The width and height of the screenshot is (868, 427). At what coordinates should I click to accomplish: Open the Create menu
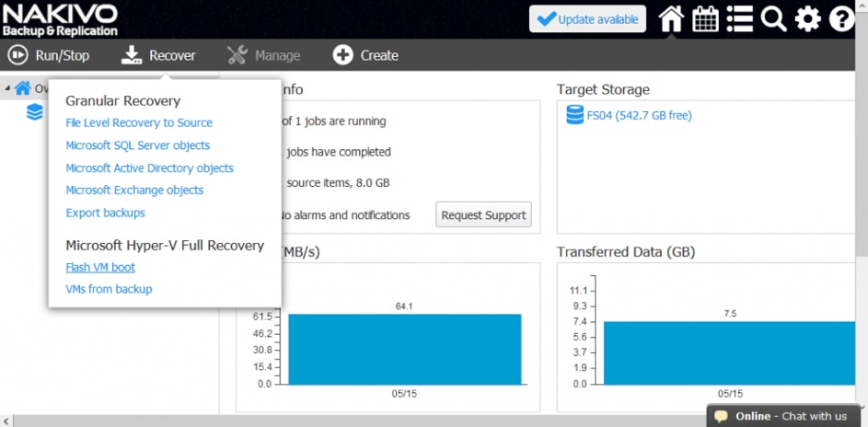click(x=365, y=55)
